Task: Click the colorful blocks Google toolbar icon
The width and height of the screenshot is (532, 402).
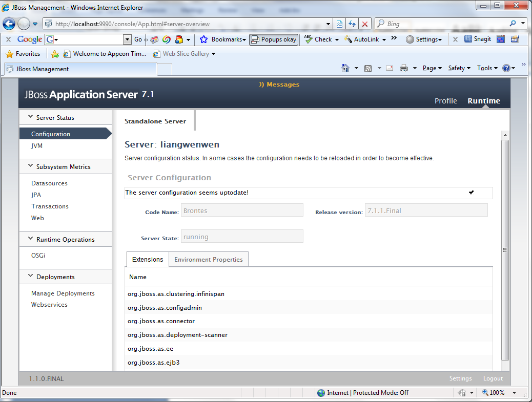Action: pyautogui.click(x=179, y=39)
